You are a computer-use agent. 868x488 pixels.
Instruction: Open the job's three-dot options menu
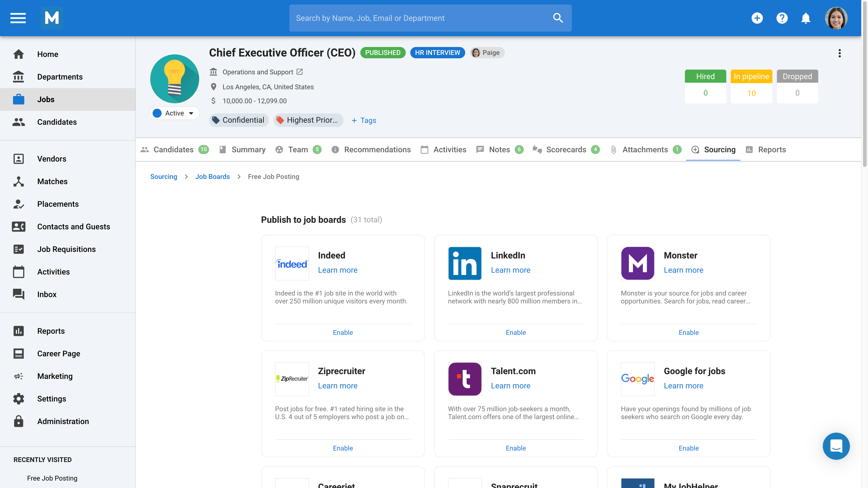tap(839, 53)
